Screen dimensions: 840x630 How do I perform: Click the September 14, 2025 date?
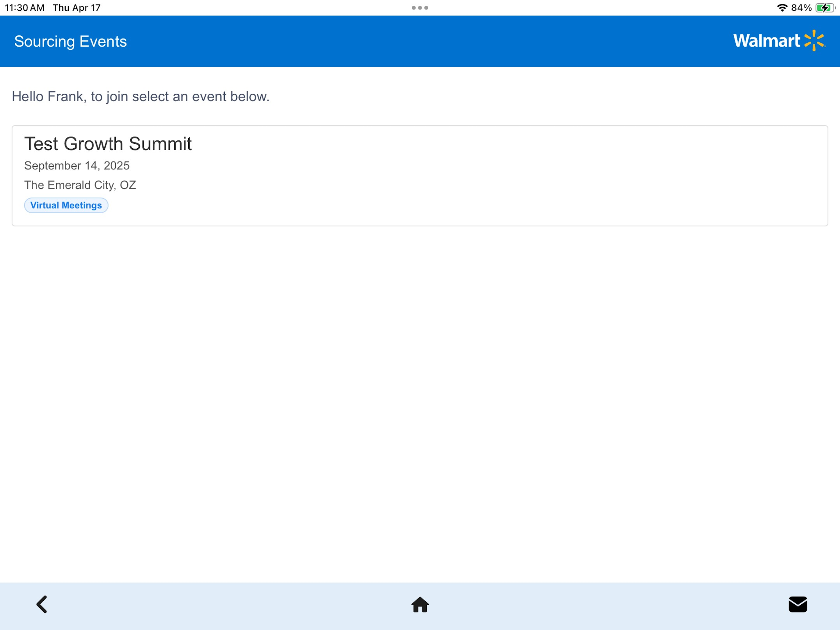pyautogui.click(x=77, y=165)
